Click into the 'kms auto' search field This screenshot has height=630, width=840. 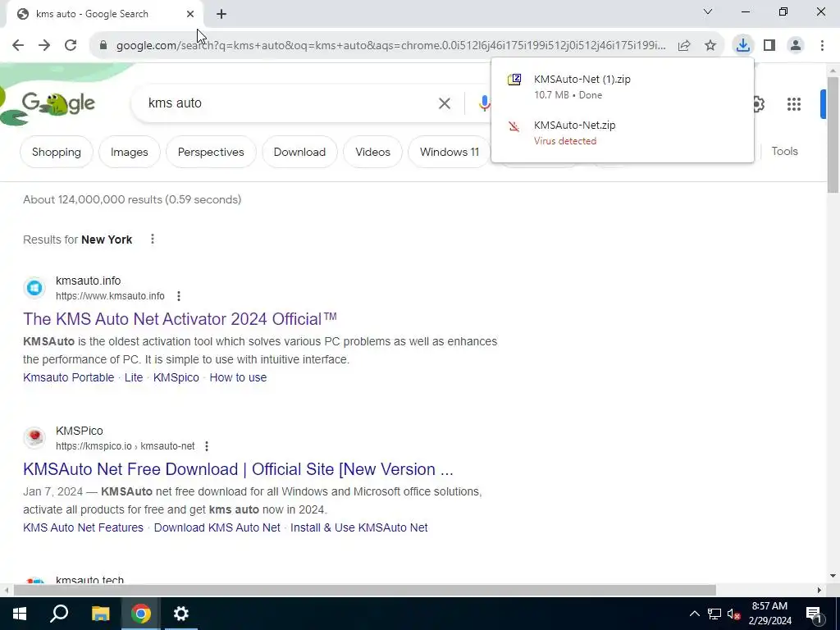click(x=290, y=103)
